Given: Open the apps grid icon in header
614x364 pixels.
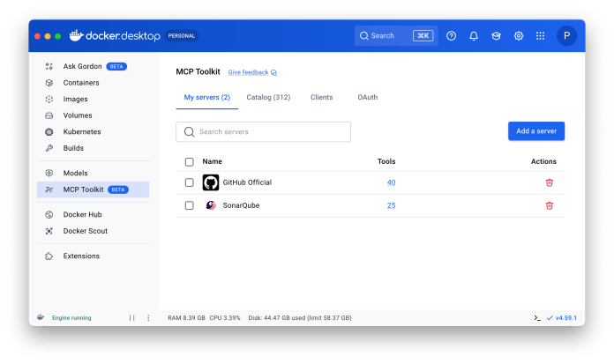Looking at the screenshot, I should click(x=541, y=36).
